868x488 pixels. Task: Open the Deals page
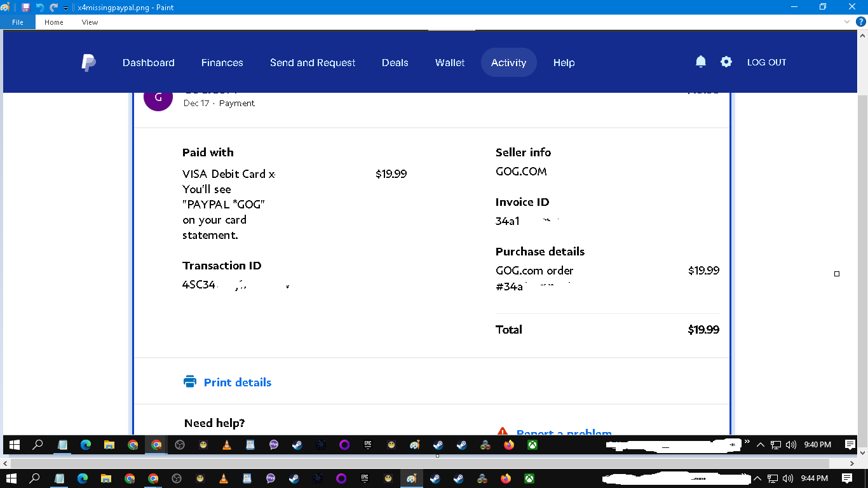(x=395, y=62)
